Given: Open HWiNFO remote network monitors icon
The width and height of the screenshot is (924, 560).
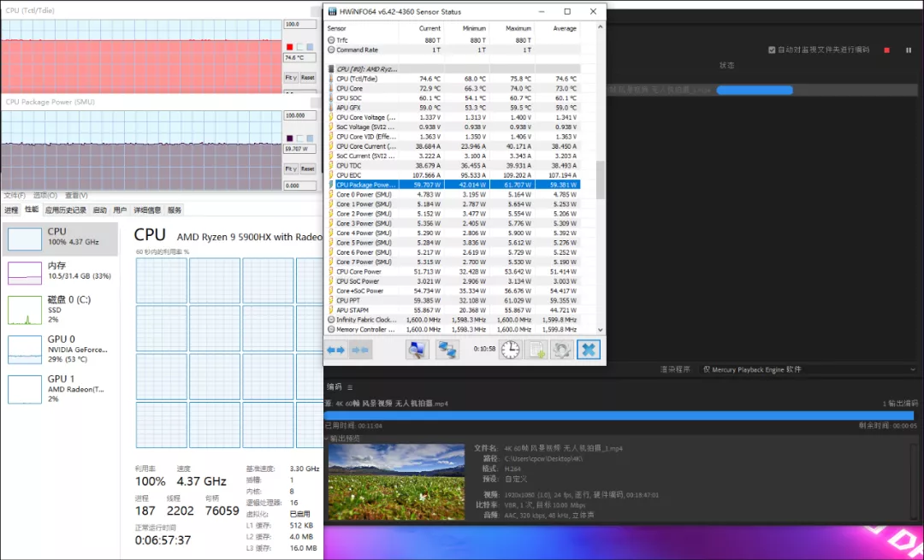Looking at the screenshot, I should click(447, 350).
